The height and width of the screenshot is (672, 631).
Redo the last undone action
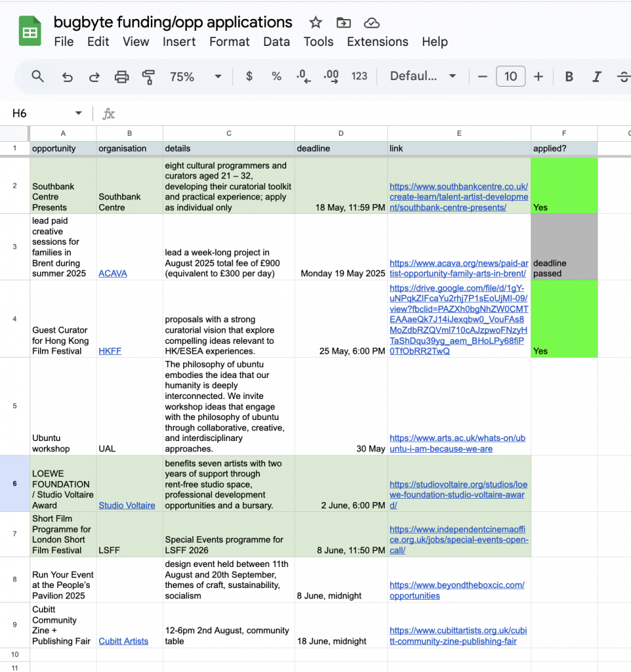click(95, 77)
